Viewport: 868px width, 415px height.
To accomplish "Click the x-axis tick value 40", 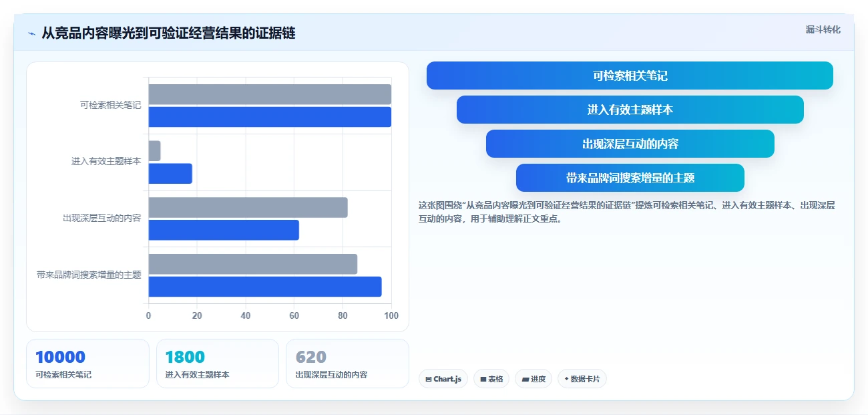I will 246,315.
